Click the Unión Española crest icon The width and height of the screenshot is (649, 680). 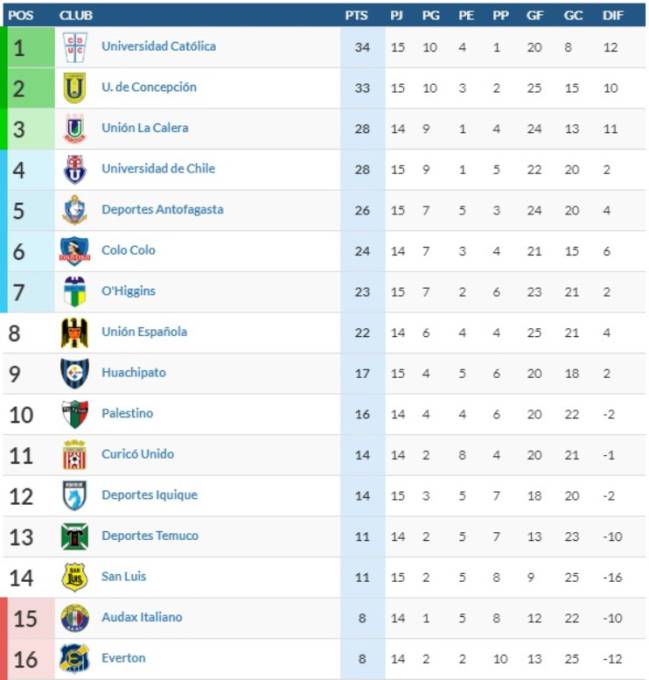pos(75,333)
